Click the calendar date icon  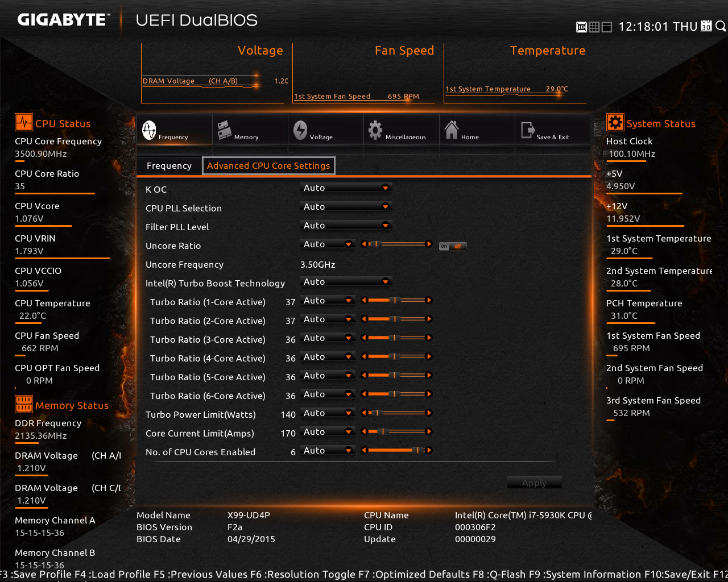(x=706, y=26)
